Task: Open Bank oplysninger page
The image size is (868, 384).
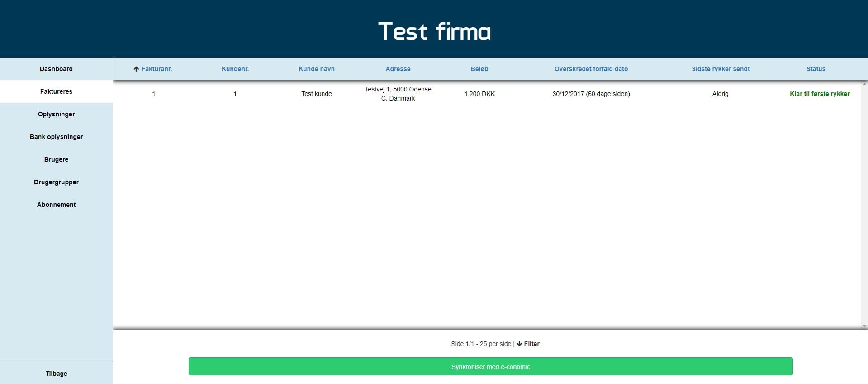Action: point(56,137)
